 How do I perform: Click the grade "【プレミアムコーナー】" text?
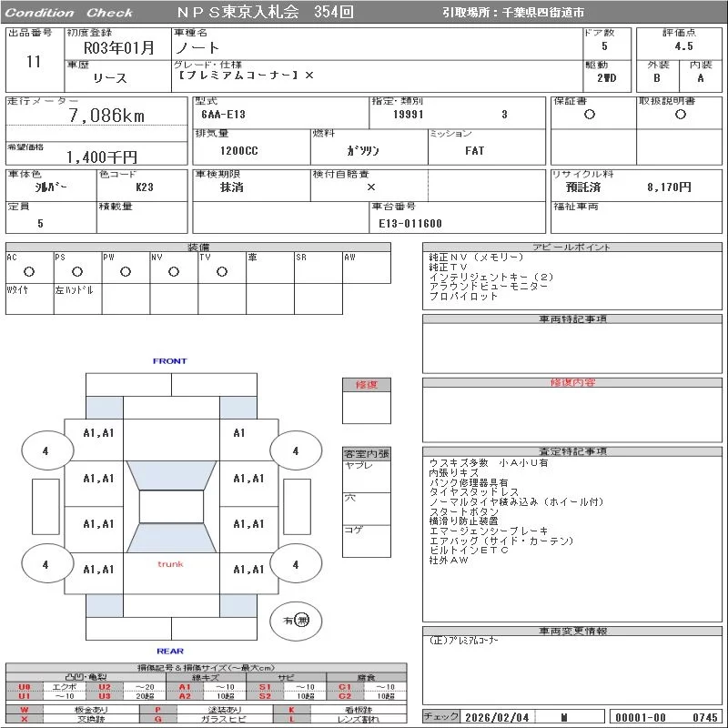point(238,75)
